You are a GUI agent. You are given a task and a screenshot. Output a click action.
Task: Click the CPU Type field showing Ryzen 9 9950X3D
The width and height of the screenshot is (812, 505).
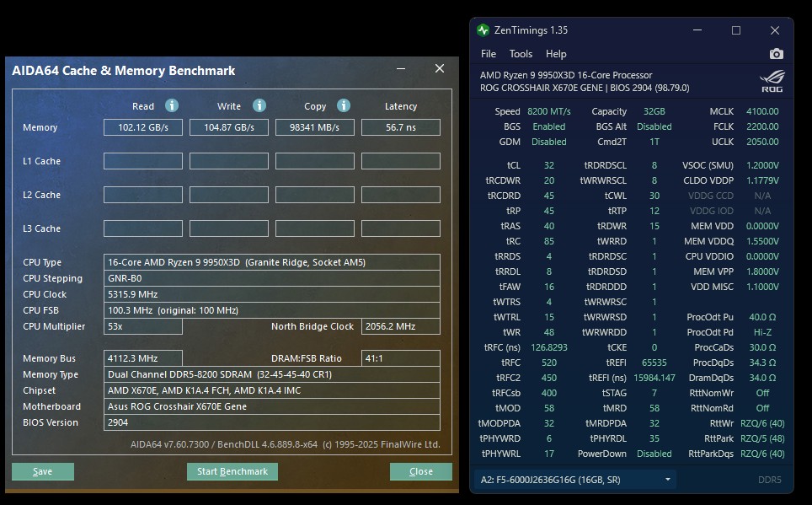[272, 262]
